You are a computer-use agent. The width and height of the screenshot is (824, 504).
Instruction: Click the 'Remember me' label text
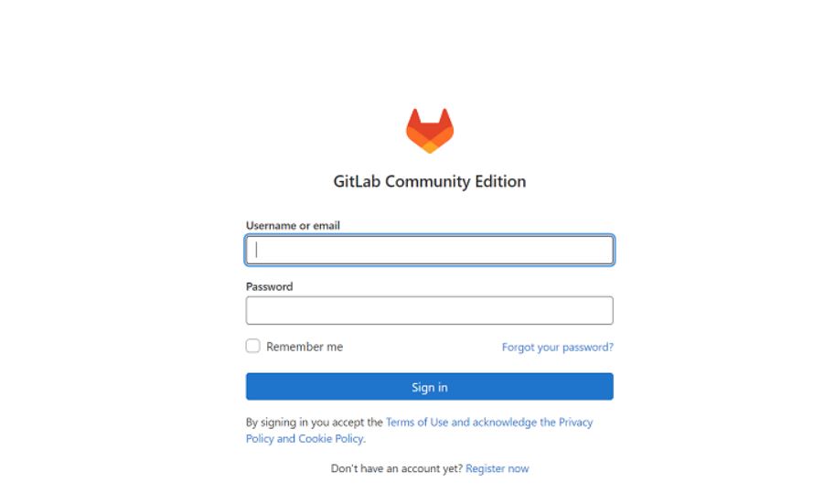coord(305,347)
